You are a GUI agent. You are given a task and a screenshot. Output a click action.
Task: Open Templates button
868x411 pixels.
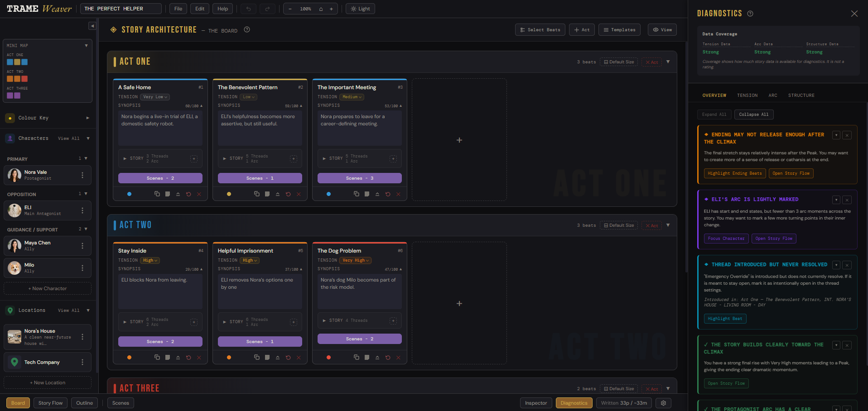point(619,30)
